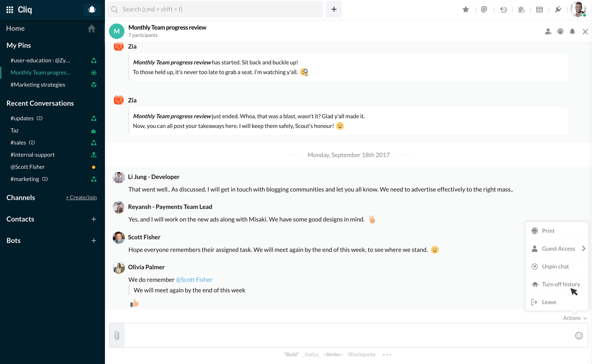Click the message compose box
Viewport: 592px width, 364px height.
point(348,335)
